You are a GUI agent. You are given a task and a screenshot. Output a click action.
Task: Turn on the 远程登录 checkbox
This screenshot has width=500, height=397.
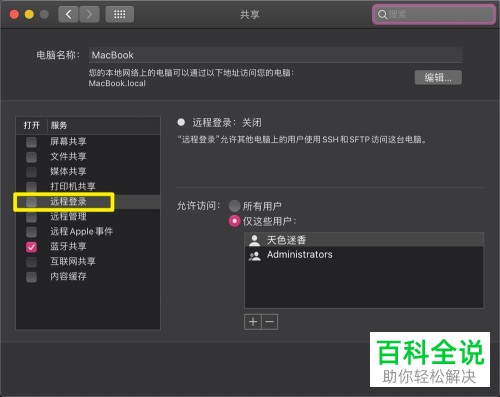point(31,201)
